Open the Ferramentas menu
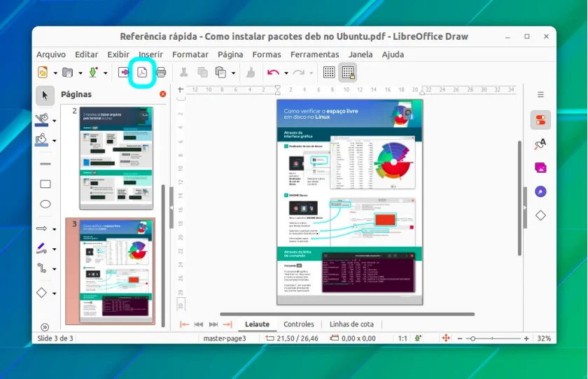The image size is (588, 379). (x=314, y=55)
